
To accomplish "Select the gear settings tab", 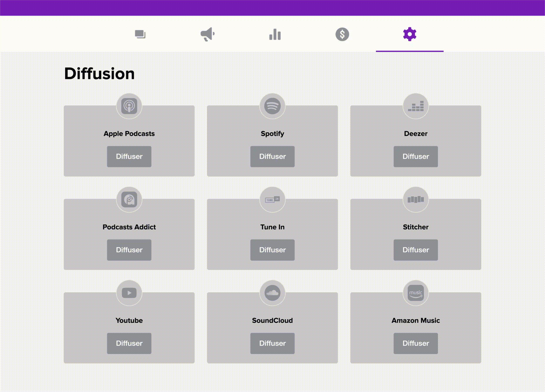I will pyautogui.click(x=410, y=34).
